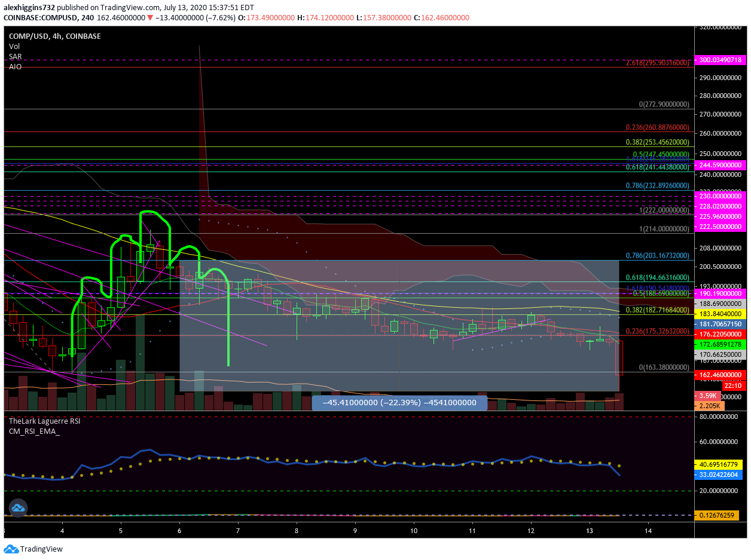Click the date 14 on time axis

(x=648, y=530)
